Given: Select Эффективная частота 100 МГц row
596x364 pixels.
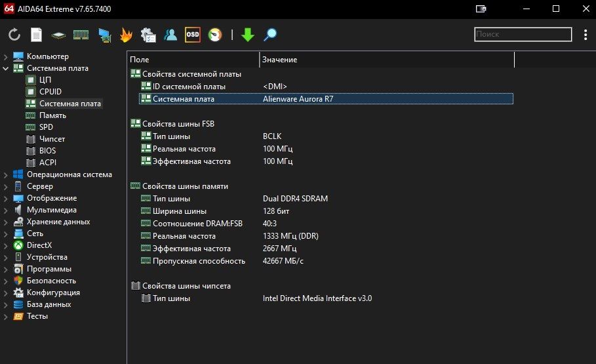Looking at the screenshot, I should [x=326, y=161].
